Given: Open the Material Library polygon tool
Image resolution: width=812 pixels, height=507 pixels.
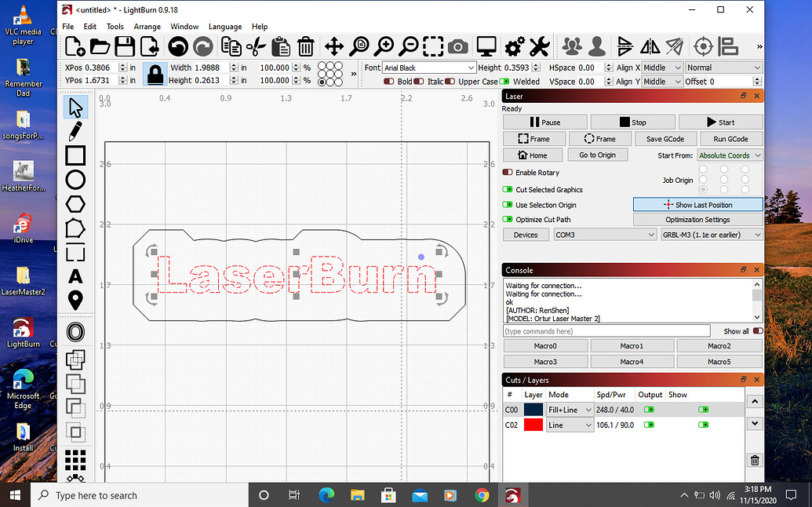Looking at the screenshot, I should pos(75,204).
